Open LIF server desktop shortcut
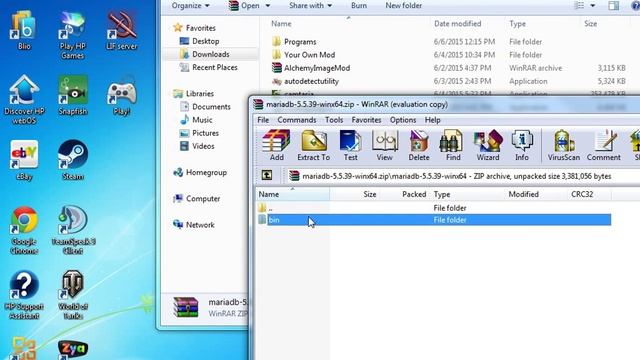This screenshot has width=640, height=360. [122, 30]
